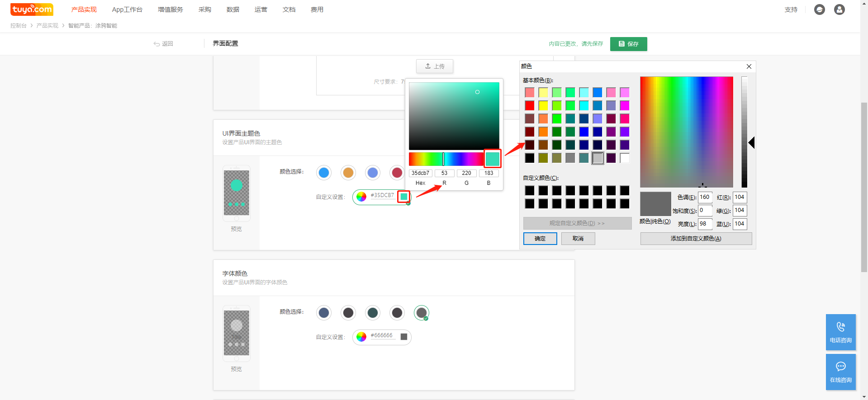Click the hue rainbow slider bar

point(446,159)
